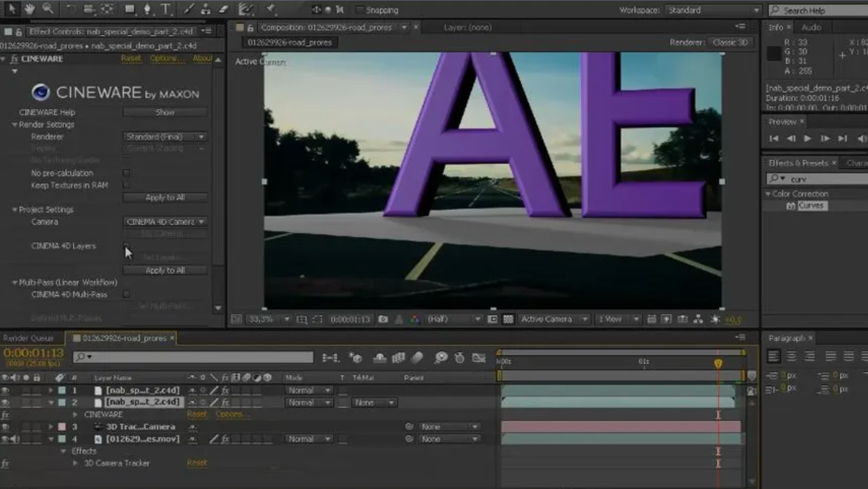
Task: Switch to the Audio panel tab
Action: 812,27
